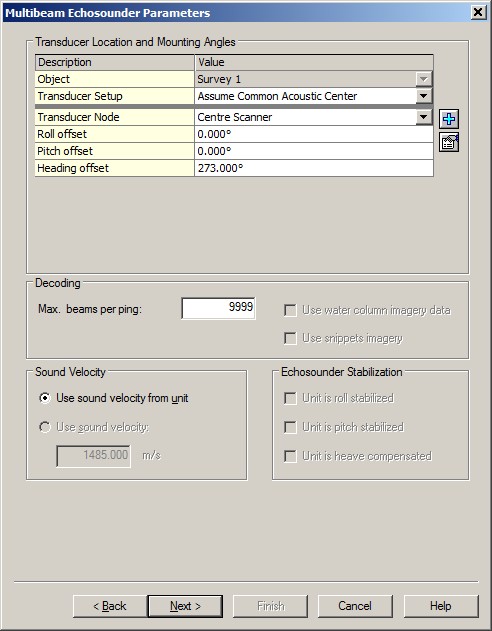This screenshot has width=492, height=631.
Task: Click the Max beams per ping field
Action: click(218, 308)
